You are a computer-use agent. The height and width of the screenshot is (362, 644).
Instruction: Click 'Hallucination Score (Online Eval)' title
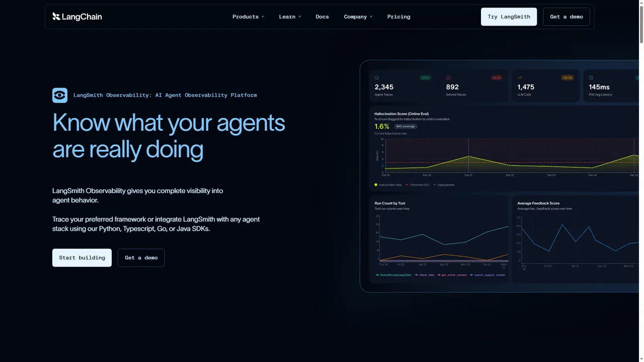click(x=401, y=114)
